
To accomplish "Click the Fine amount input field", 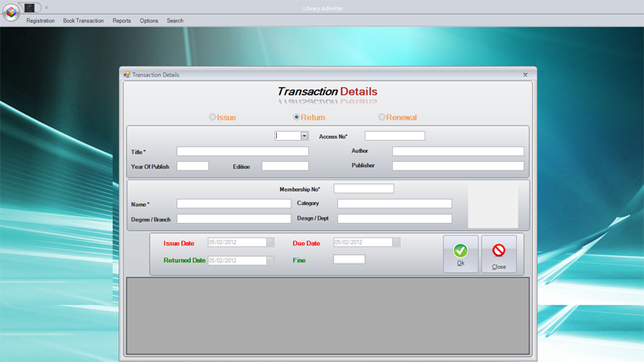I will 349,259.
